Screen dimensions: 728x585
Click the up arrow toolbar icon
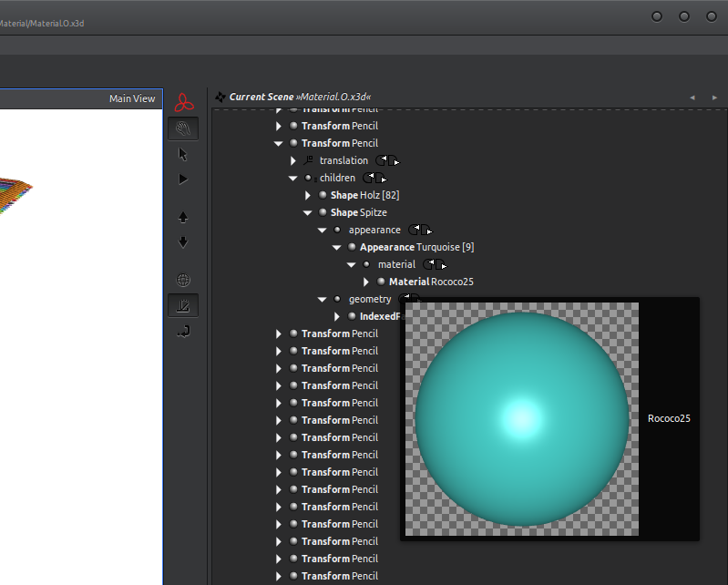pos(183,217)
